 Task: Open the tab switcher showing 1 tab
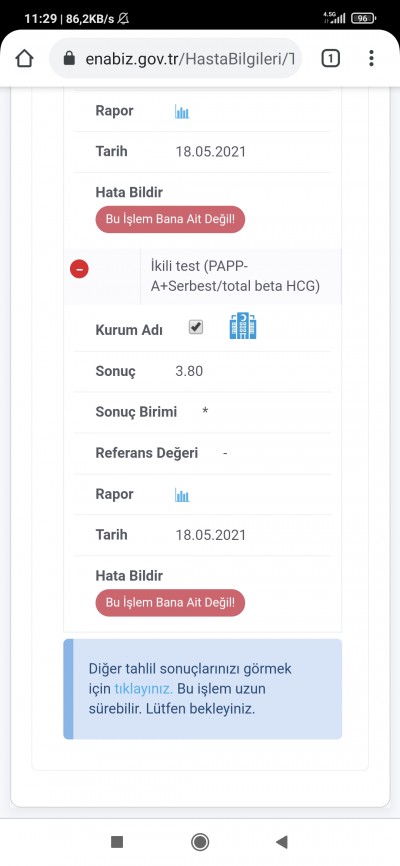point(330,59)
